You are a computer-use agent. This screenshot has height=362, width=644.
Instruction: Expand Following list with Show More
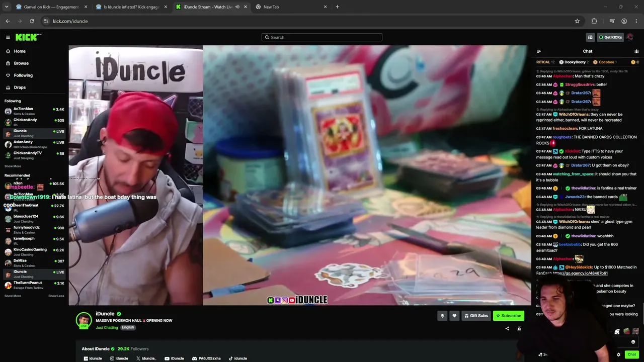click(x=13, y=166)
